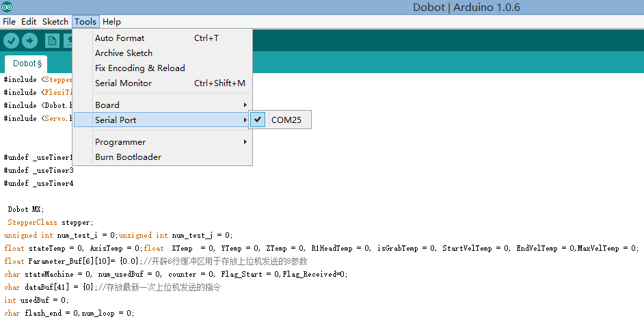Select Fix Encoding & Reload
The height and width of the screenshot is (328, 644).
click(163, 68)
